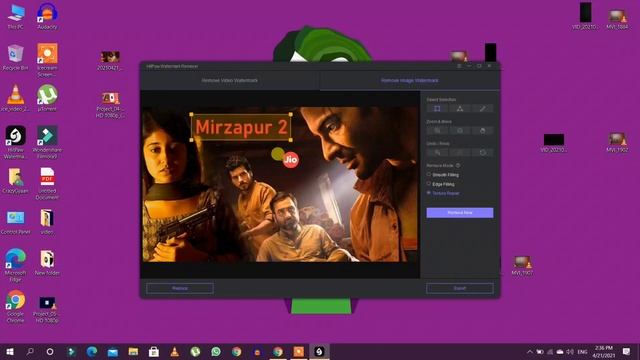Open Audacity desktop shortcut
Screen dimensions: 640x360
pos(47,17)
